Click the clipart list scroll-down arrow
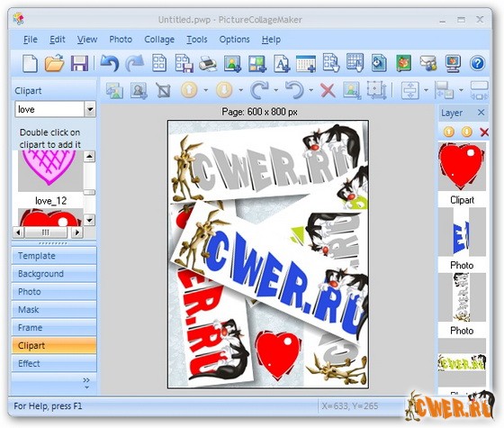The height and width of the screenshot is (428, 504). 89,221
